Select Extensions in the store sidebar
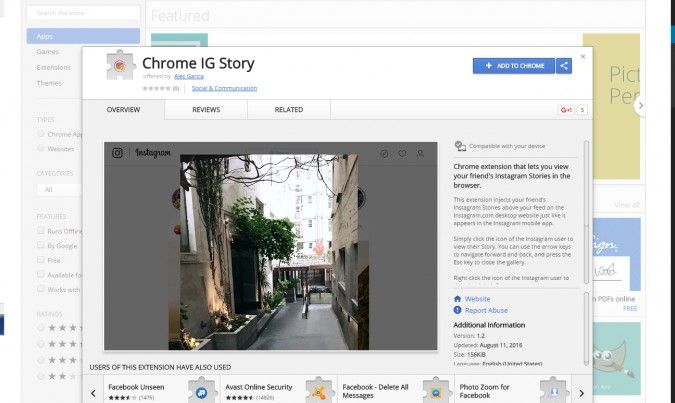 54,68
